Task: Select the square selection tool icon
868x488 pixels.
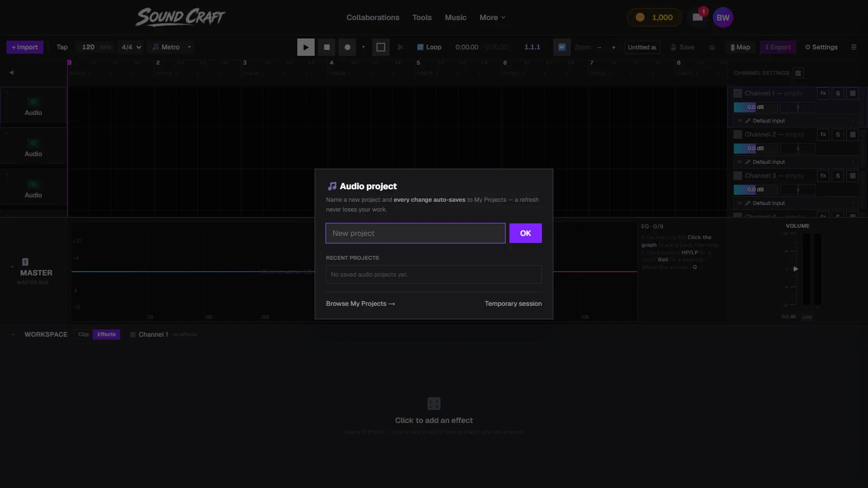Action: pyautogui.click(x=381, y=47)
